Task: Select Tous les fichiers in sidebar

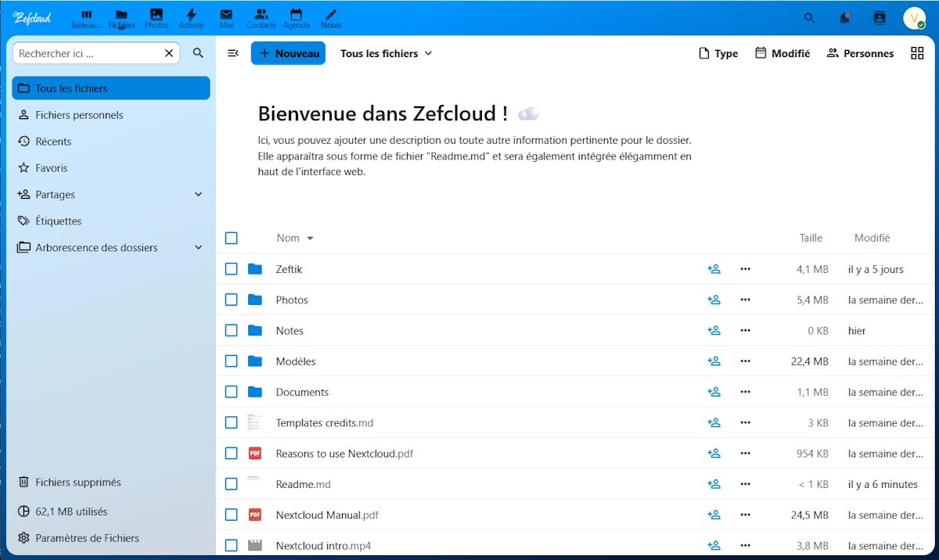Action: (x=111, y=88)
